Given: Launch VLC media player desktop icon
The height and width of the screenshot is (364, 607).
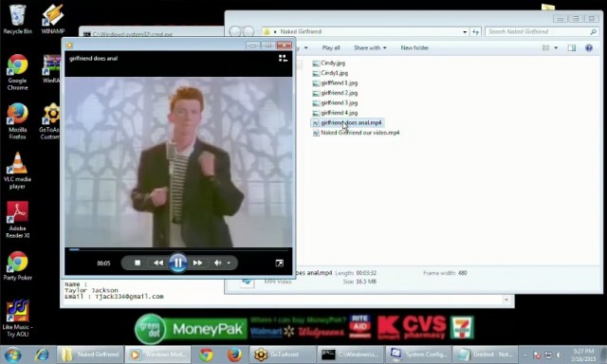Looking at the screenshot, I should tap(17, 171).
